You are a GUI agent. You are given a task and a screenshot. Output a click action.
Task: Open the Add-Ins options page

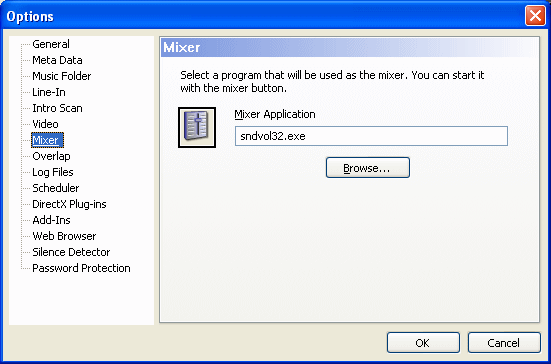click(x=51, y=220)
